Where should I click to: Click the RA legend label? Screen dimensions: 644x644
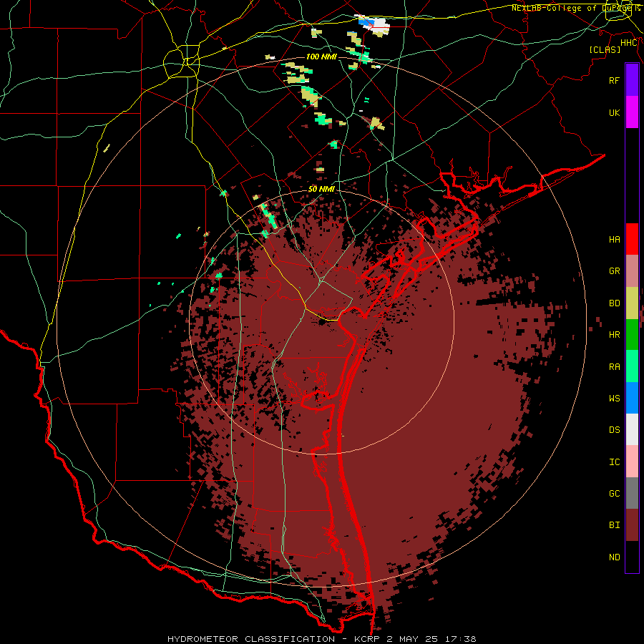tap(614, 367)
